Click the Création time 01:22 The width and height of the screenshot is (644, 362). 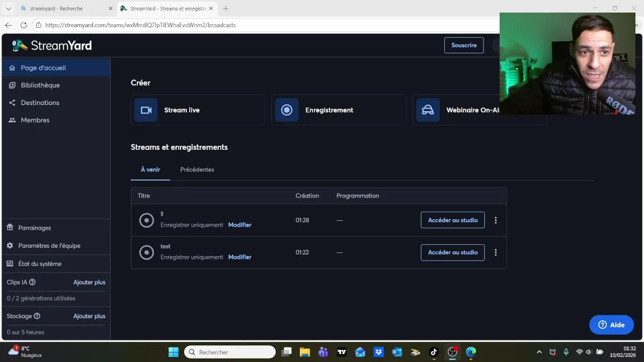(302, 252)
